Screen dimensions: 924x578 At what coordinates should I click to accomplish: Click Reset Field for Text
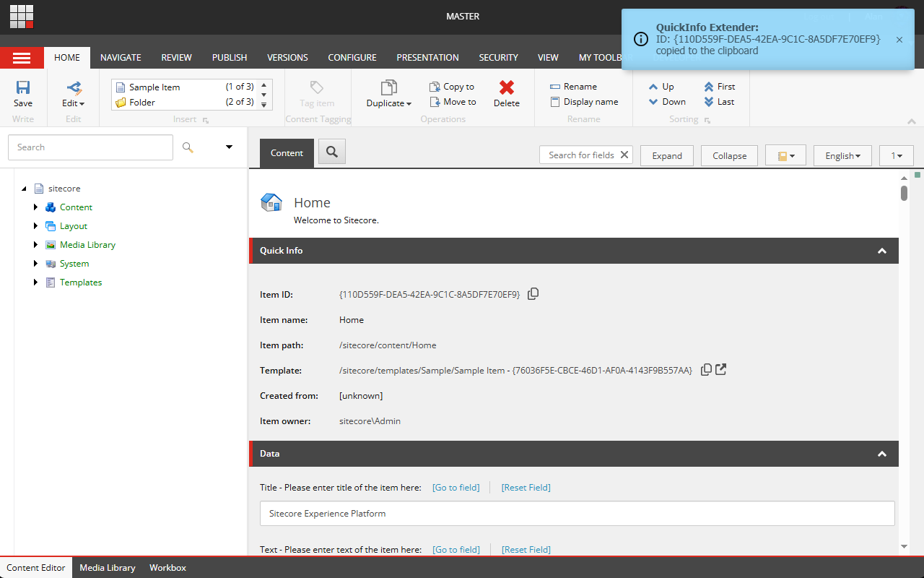click(x=526, y=550)
